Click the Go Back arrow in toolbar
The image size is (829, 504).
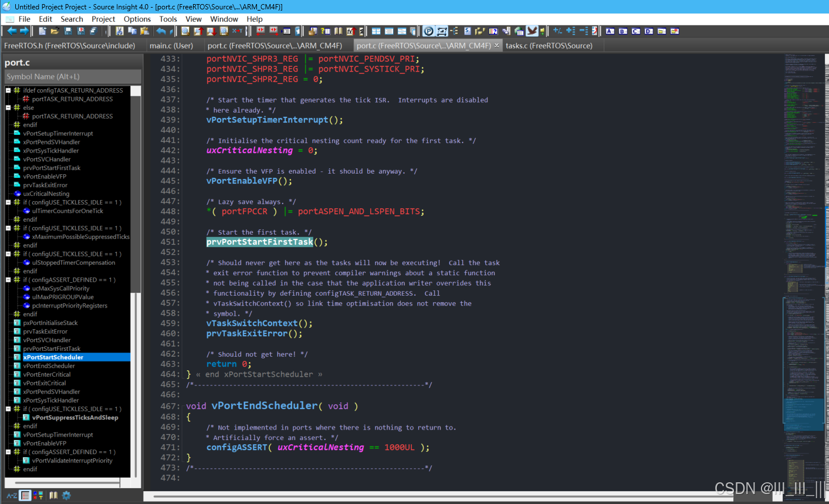point(12,31)
